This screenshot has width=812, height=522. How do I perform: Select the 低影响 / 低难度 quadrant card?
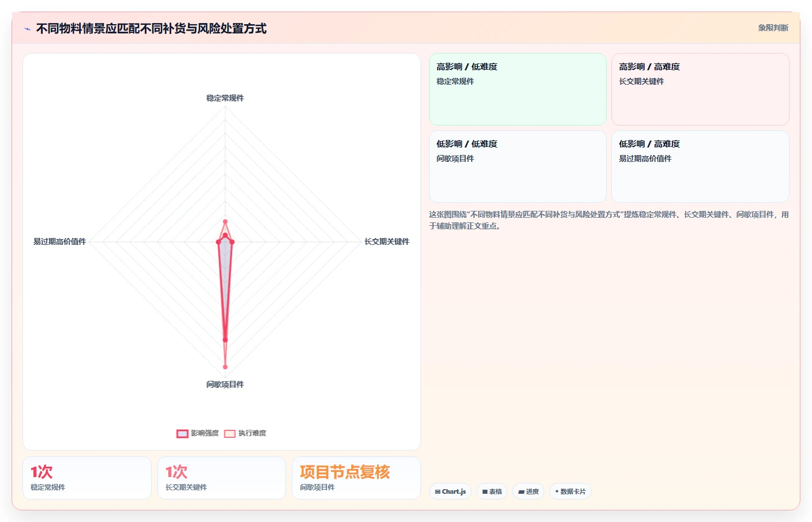pos(517,167)
